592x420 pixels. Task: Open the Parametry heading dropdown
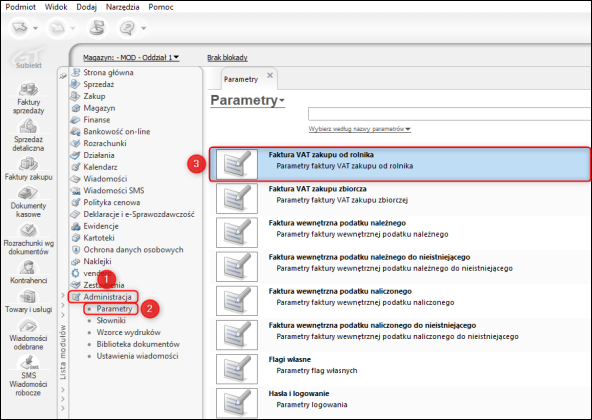point(247,100)
